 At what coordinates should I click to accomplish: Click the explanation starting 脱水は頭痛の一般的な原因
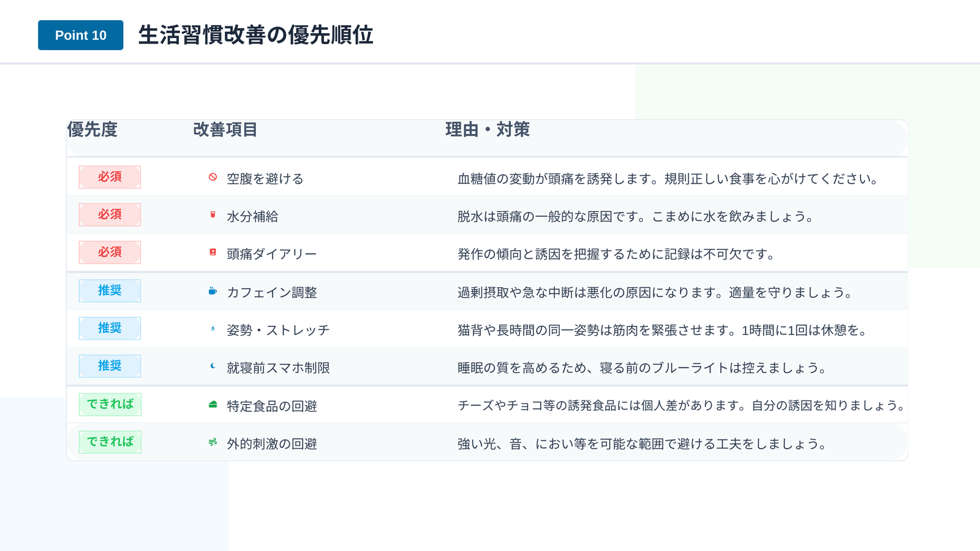tap(636, 217)
